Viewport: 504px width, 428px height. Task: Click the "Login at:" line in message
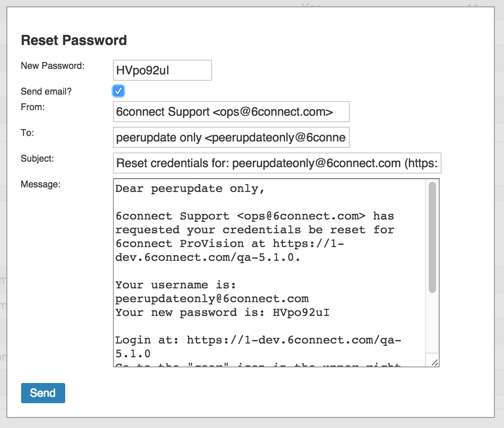(x=258, y=340)
